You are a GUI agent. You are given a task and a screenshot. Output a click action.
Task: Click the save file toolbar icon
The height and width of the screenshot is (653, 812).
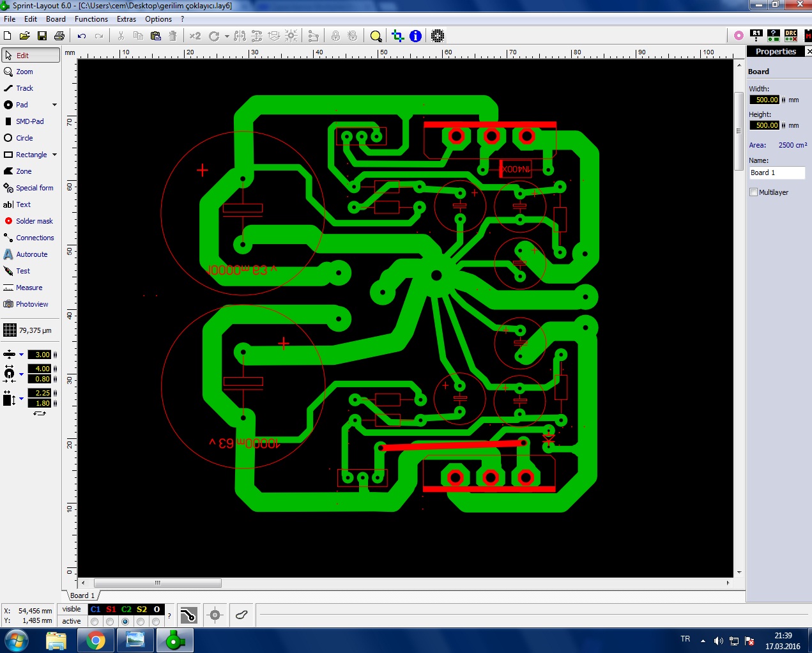[42, 36]
